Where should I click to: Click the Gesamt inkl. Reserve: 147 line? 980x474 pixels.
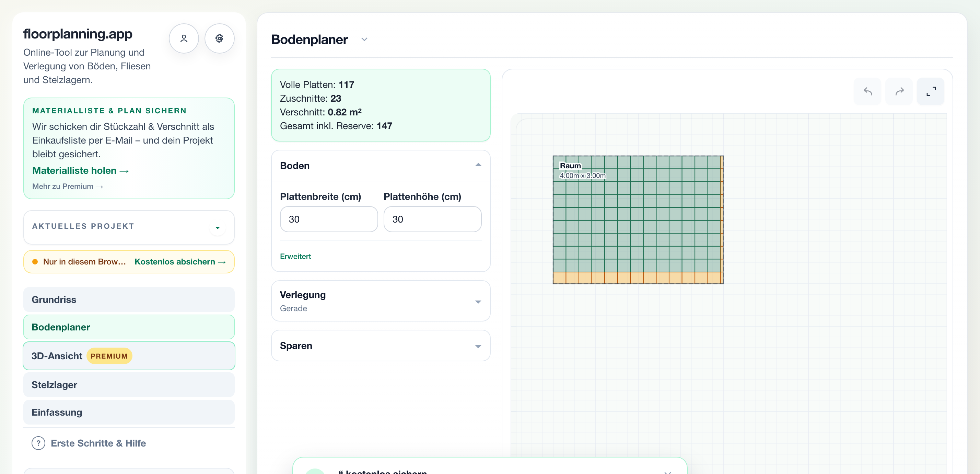[336, 126]
